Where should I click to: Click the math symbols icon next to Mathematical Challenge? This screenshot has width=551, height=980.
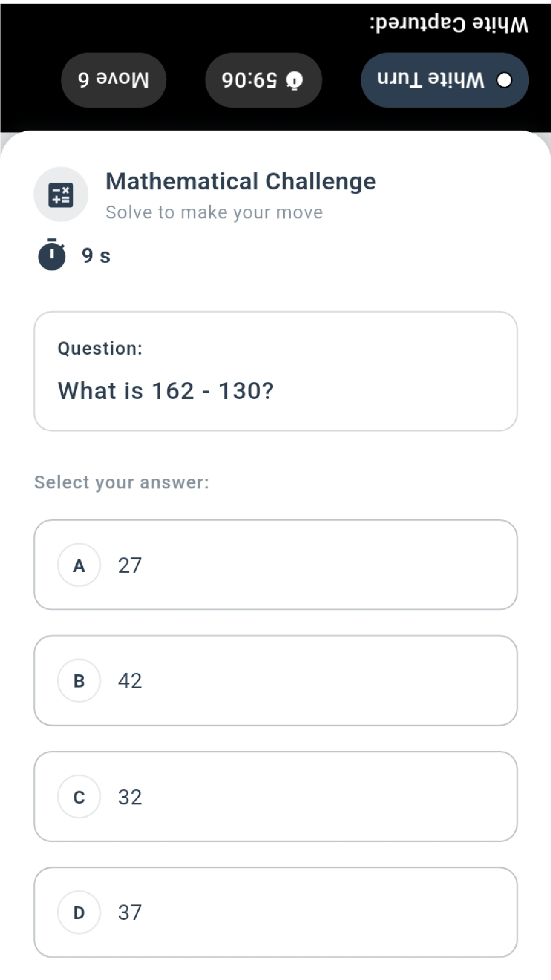tap(61, 194)
